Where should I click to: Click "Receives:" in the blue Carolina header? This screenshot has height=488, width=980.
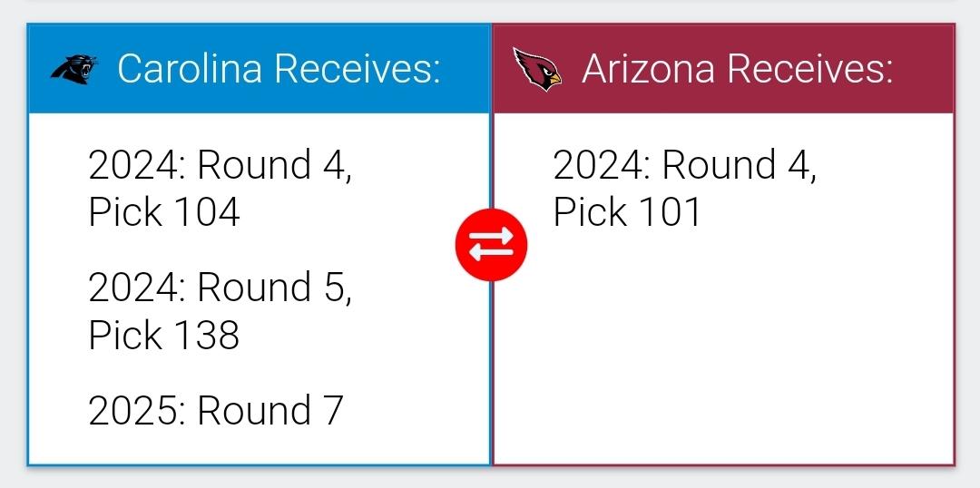click(358, 68)
